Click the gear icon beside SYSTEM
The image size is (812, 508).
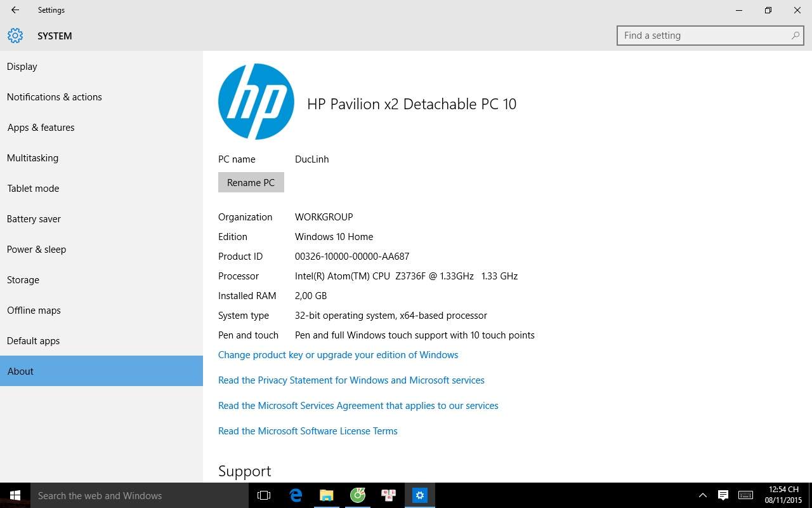15,36
